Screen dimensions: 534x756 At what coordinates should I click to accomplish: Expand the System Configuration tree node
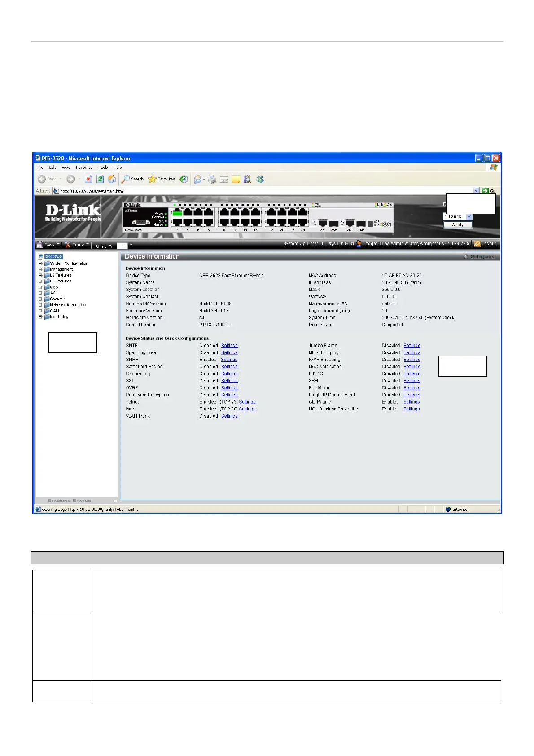click(x=40, y=264)
